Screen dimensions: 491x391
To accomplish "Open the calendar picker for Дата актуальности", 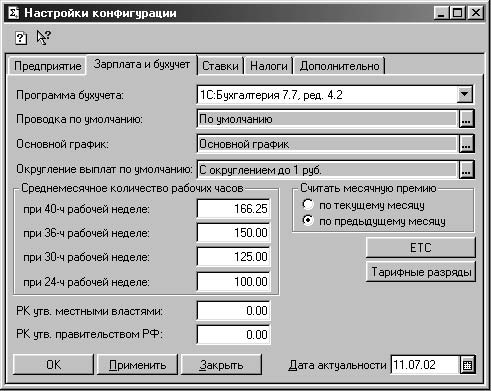I will 467,365.
